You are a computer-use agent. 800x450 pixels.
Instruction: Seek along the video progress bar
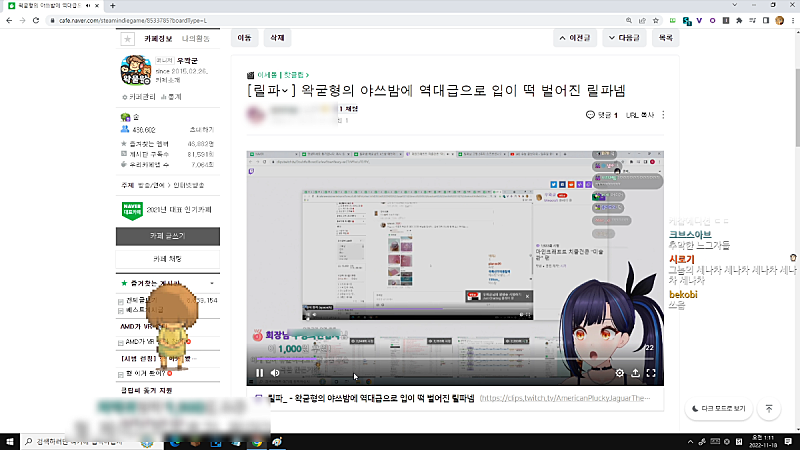pyautogui.click(x=455, y=359)
